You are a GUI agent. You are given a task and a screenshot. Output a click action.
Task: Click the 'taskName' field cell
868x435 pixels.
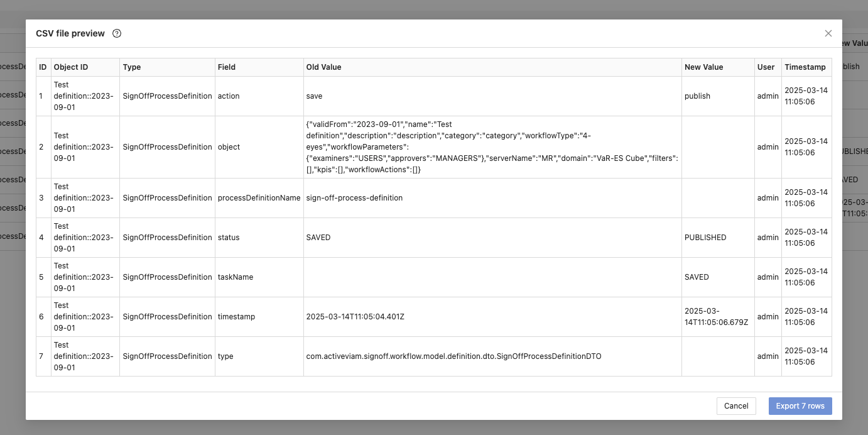pyautogui.click(x=236, y=277)
